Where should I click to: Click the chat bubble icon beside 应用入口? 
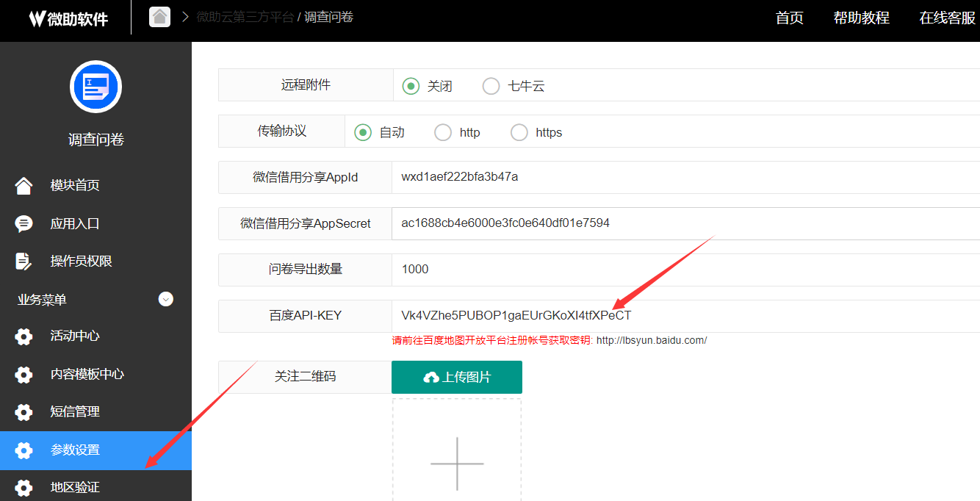click(x=24, y=223)
